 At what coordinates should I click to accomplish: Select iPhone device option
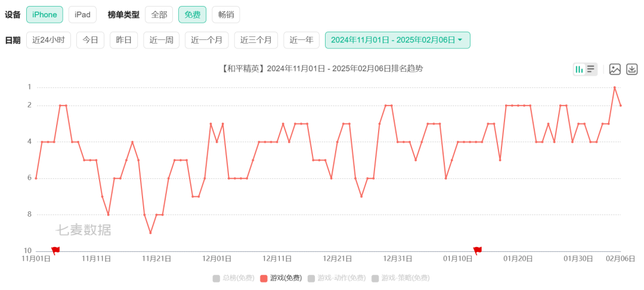pyautogui.click(x=44, y=15)
